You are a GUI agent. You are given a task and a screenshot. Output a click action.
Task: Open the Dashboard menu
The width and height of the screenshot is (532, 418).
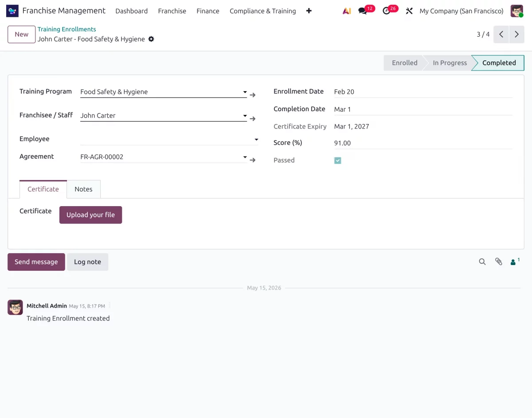click(x=132, y=11)
